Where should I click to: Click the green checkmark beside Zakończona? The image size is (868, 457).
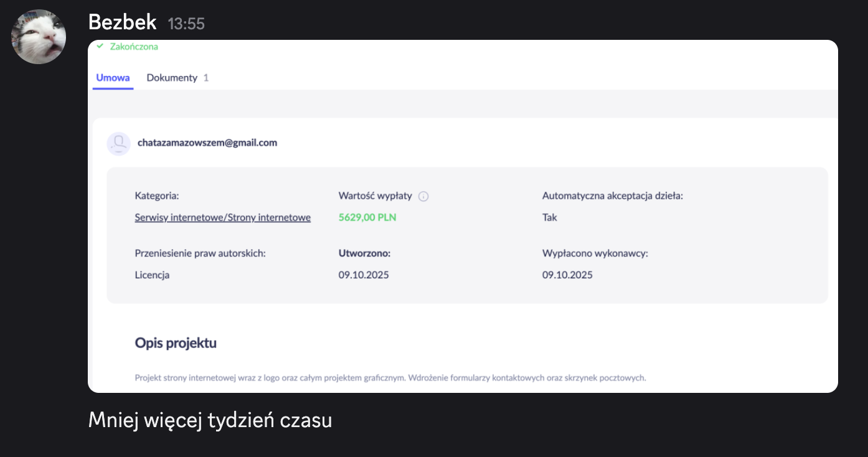[100, 46]
